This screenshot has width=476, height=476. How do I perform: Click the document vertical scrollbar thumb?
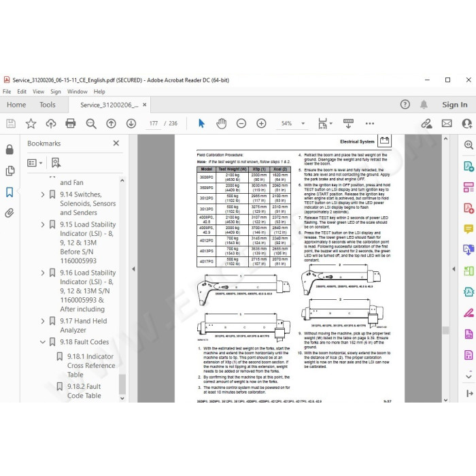445,330
